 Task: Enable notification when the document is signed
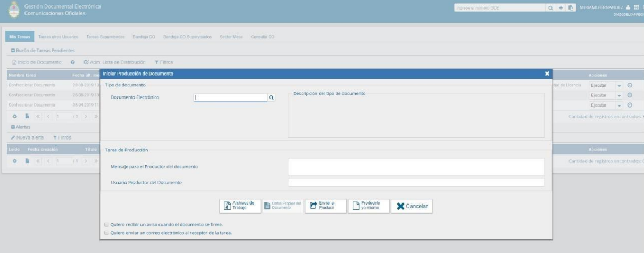tap(107, 225)
